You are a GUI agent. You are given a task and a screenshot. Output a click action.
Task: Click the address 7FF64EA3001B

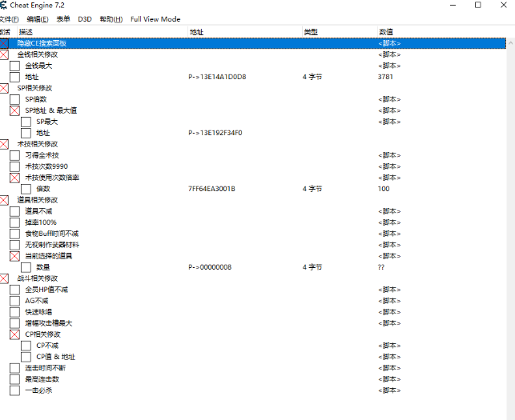pyautogui.click(x=211, y=189)
